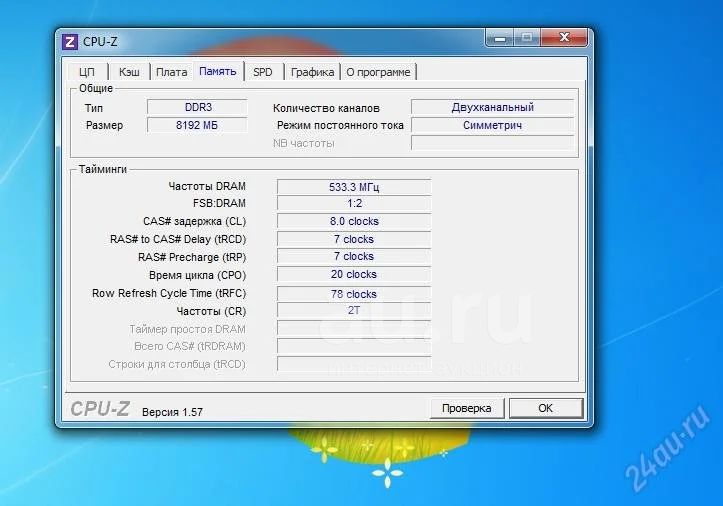Click the Проверка button
This screenshot has height=506, width=723.
pos(467,408)
